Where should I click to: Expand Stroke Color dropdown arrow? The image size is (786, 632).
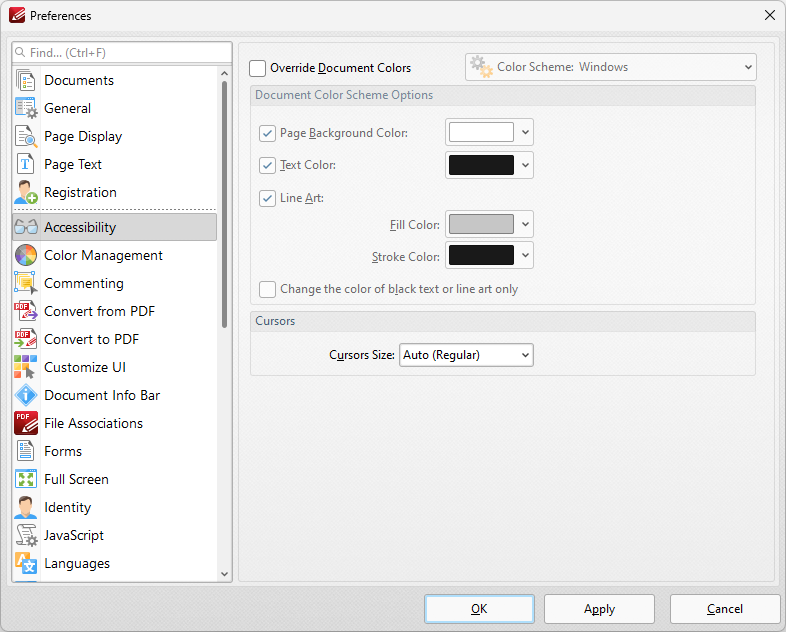coord(525,255)
